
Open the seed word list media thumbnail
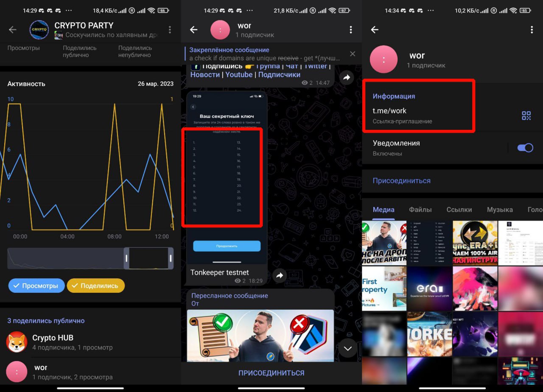[429, 243]
